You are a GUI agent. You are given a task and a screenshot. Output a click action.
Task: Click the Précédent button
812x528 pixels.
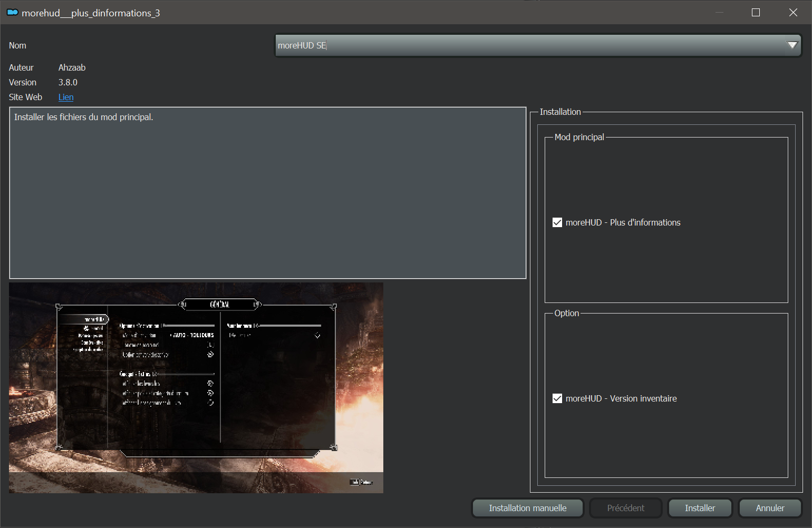(626, 508)
